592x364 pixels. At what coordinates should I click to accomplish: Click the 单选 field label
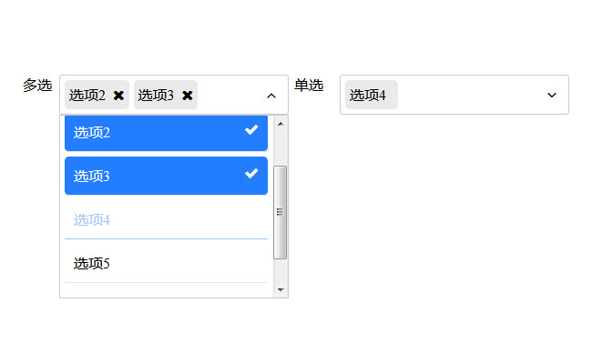tap(309, 86)
